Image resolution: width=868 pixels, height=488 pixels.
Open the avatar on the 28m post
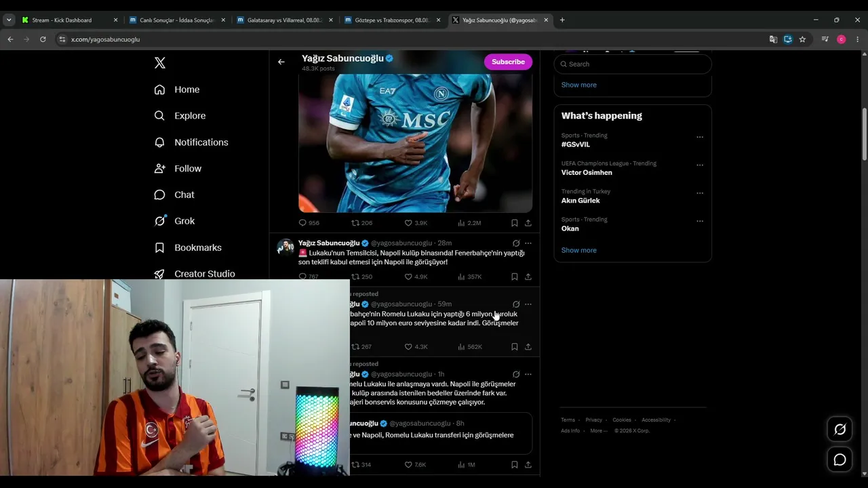pyautogui.click(x=285, y=247)
